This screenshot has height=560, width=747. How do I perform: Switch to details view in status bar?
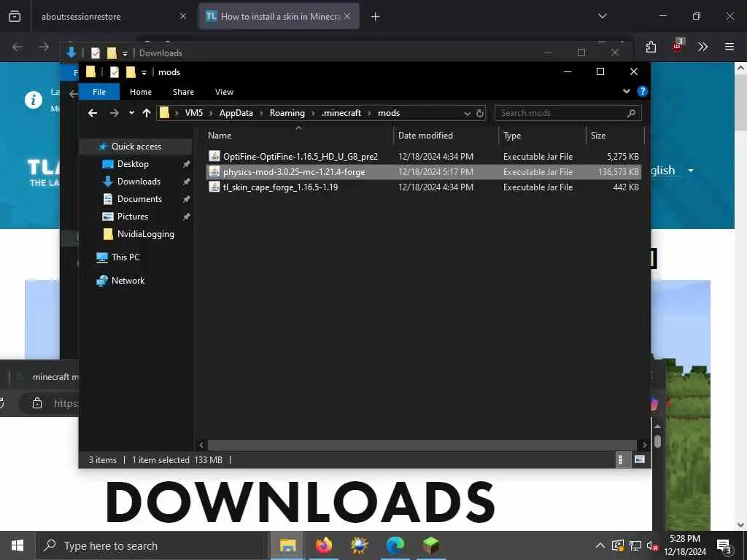[x=620, y=459]
